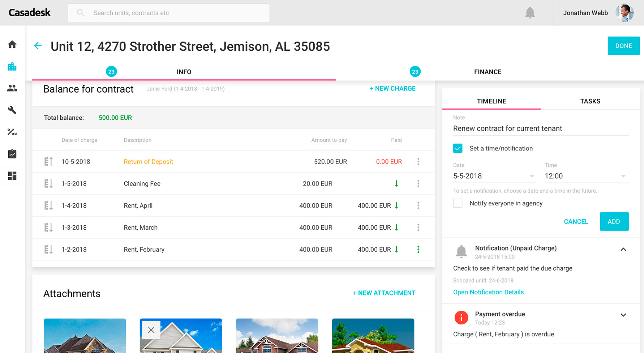644x353 pixels.
Task: Open the Home dashboard icon
Action: (x=12, y=44)
